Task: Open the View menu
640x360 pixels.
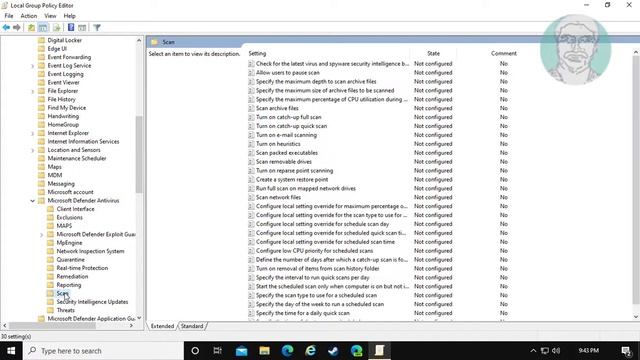Action: click(x=50, y=16)
